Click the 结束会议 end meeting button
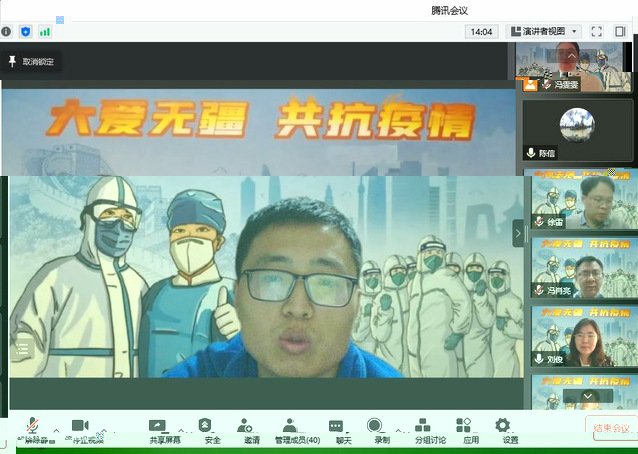 click(x=612, y=428)
